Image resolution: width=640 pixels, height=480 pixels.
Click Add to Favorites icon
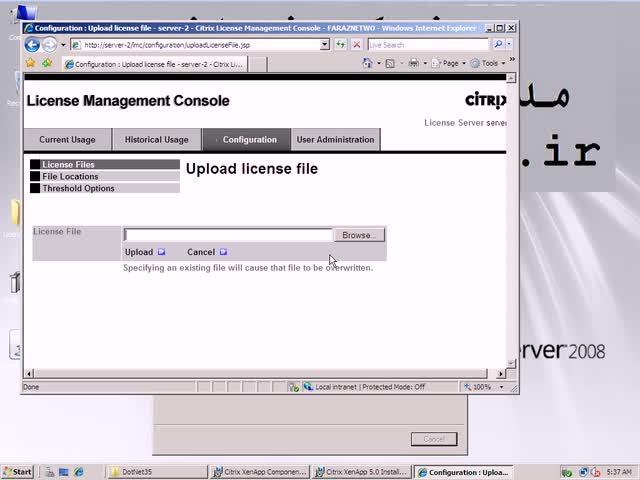(47, 63)
